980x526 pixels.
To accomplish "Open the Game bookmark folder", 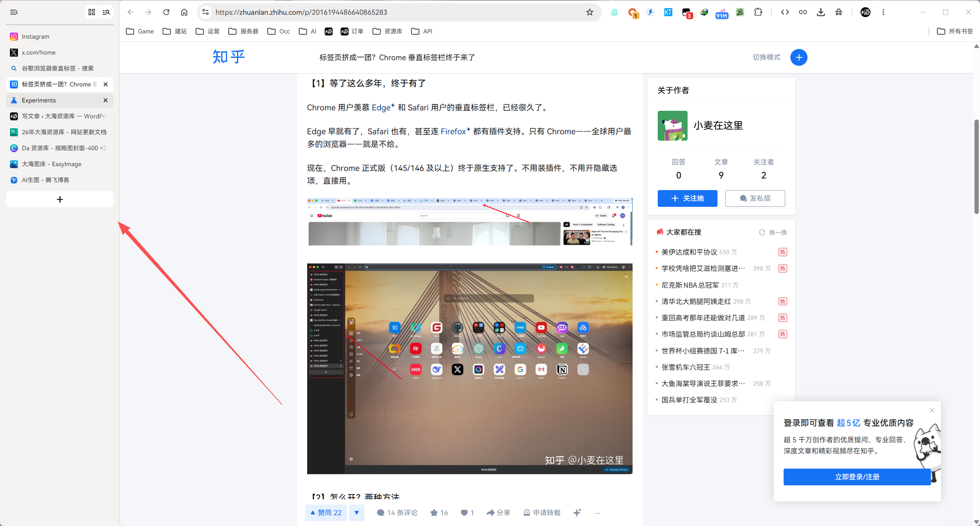I will tap(140, 31).
